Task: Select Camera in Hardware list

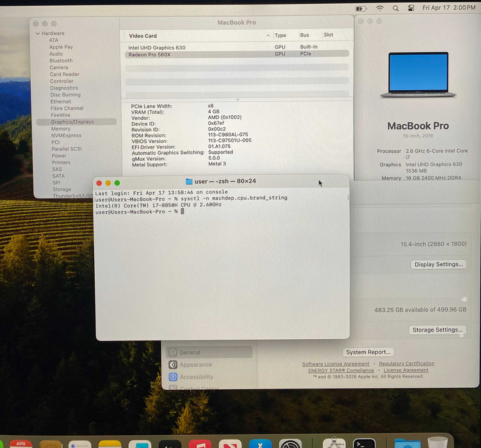Action: 59,67
